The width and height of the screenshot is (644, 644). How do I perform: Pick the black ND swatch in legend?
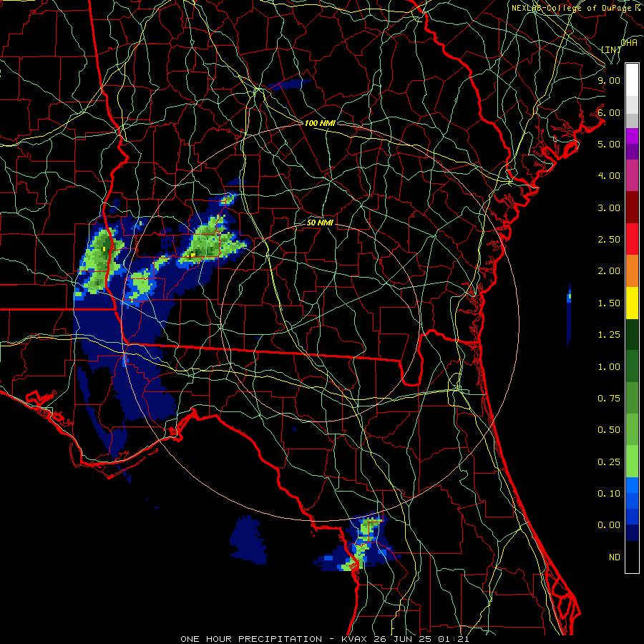[x=632, y=557]
